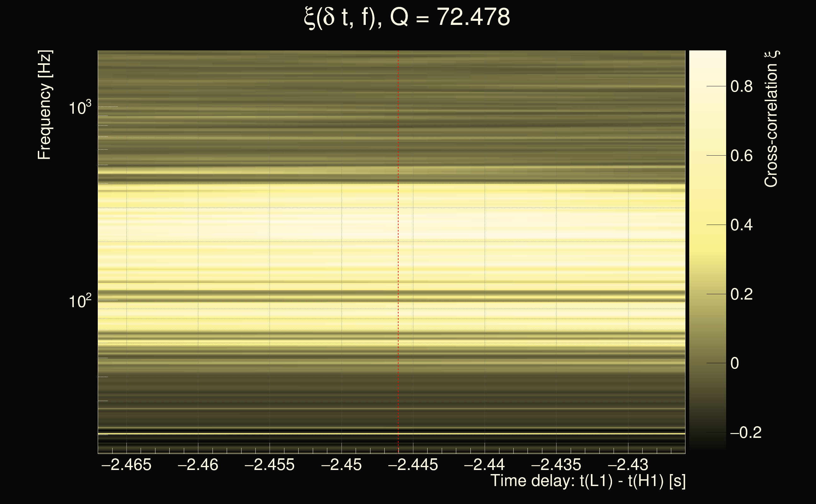
Task: Click the red dashed vertical delay line
Action: point(398,253)
